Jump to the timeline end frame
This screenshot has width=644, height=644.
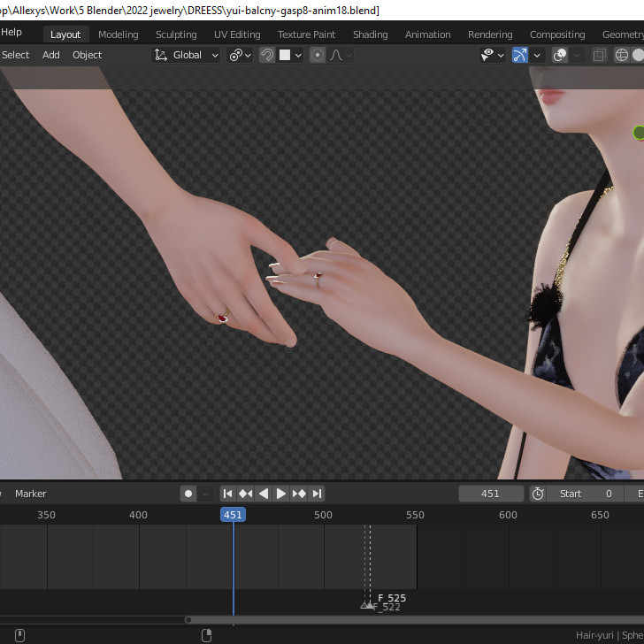(317, 494)
